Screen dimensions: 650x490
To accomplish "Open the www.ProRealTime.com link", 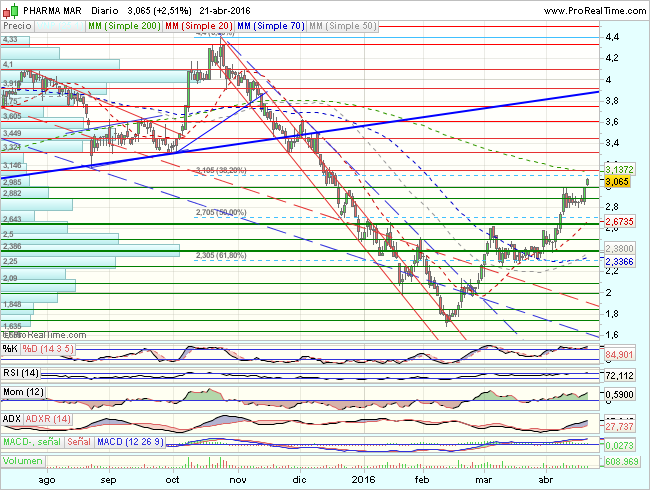I will click(594, 10).
